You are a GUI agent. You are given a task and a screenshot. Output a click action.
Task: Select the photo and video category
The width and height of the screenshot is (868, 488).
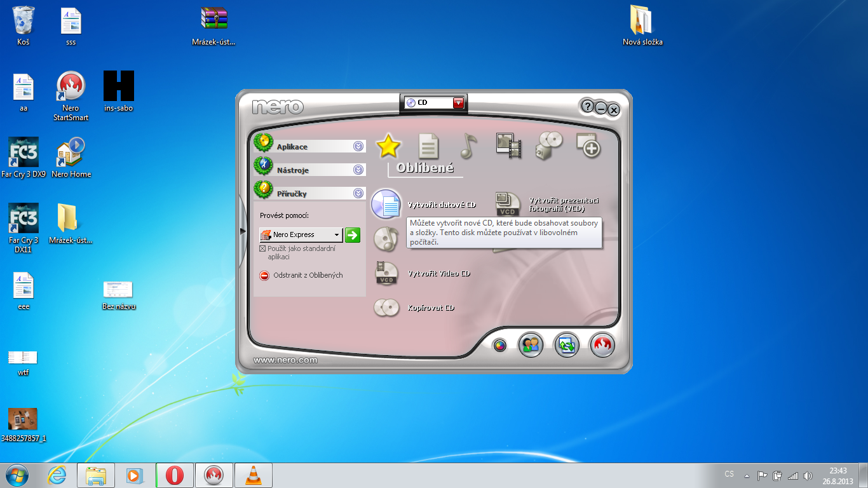[508, 146]
